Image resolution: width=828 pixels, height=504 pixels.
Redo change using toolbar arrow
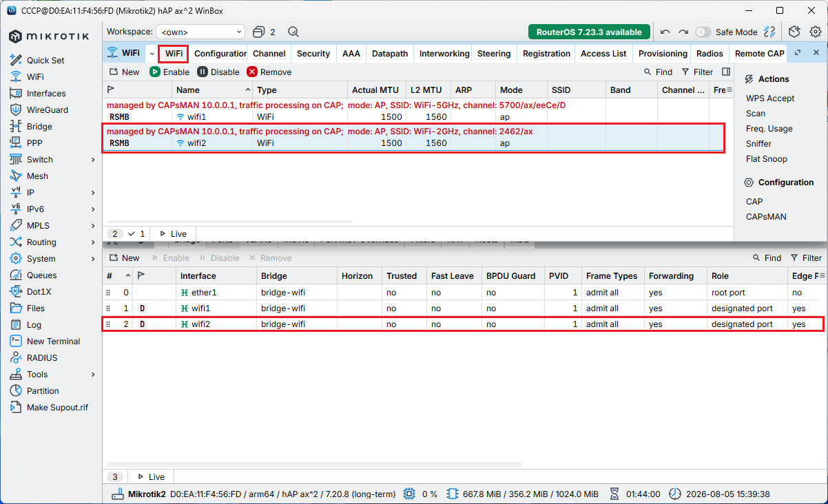pyautogui.click(x=683, y=32)
